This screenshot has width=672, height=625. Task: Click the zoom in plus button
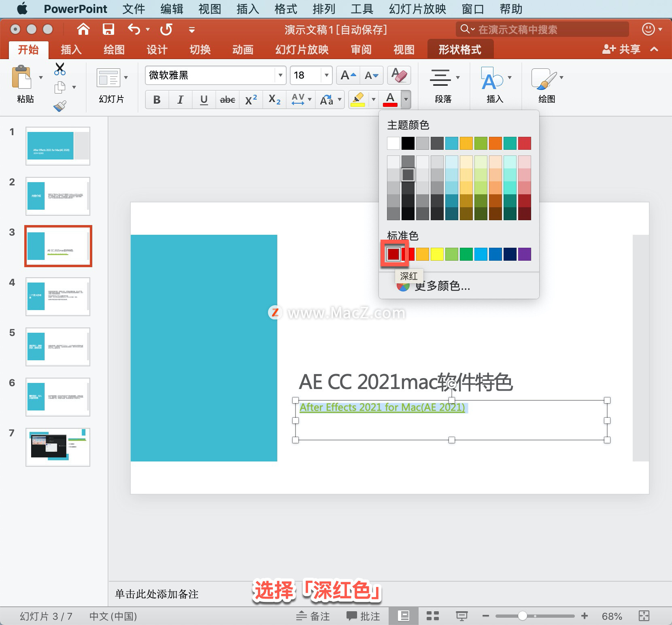coord(585,616)
